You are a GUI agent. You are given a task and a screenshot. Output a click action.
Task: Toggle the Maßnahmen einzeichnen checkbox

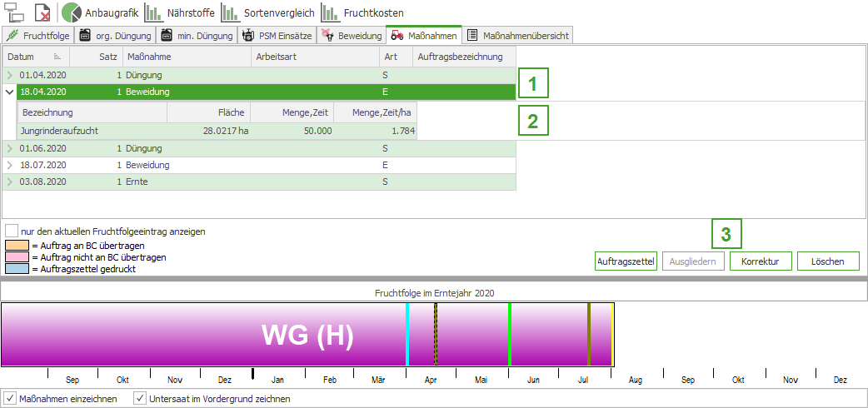(x=11, y=399)
